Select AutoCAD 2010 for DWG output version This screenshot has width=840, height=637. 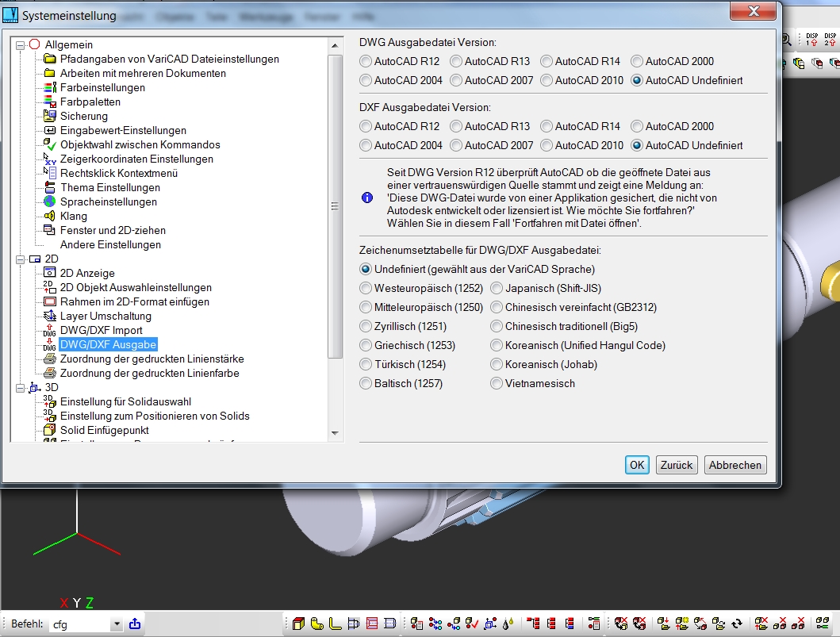click(581, 80)
